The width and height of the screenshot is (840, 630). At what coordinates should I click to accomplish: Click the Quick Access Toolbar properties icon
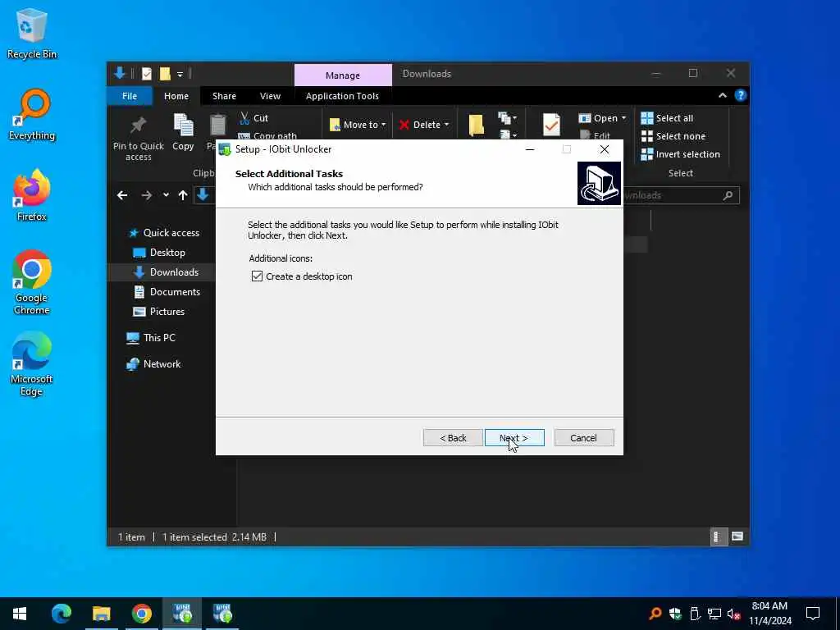point(147,74)
